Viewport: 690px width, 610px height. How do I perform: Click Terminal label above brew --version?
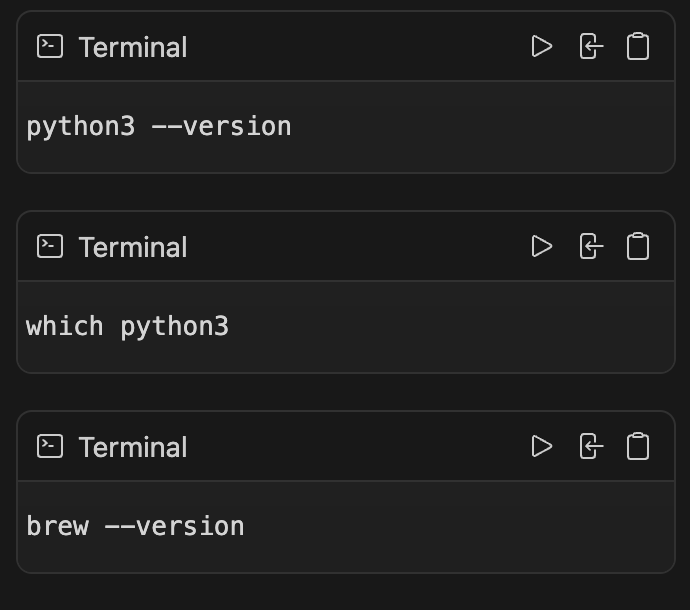pyautogui.click(x=133, y=447)
